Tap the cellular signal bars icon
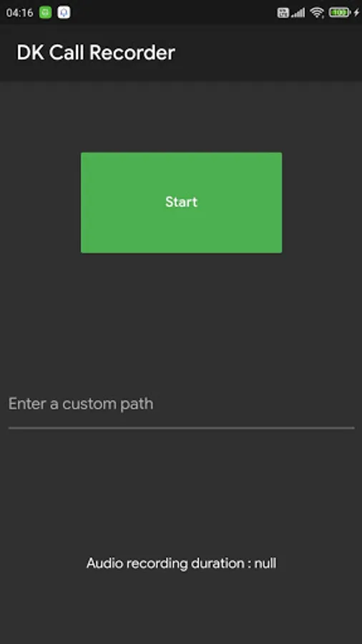 [x=298, y=13]
